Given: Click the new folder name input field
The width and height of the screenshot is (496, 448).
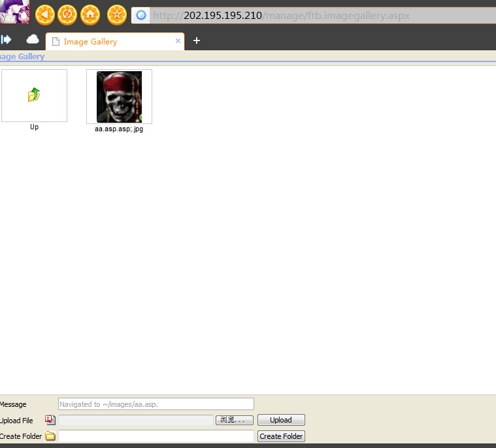Looking at the screenshot, I should 156,436.
